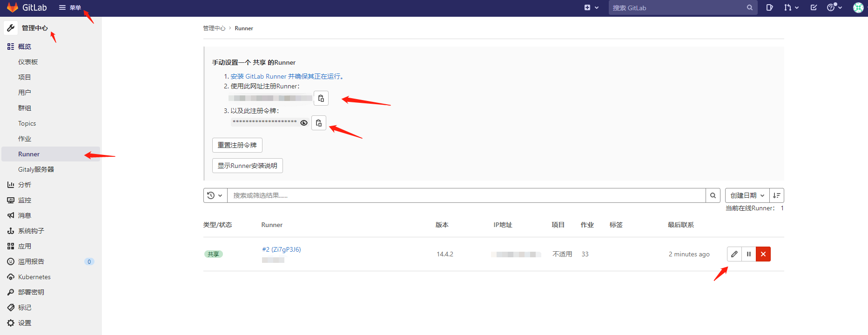The width and height of the screenshot is (868, 335).
Task: Open the user avatar menu
Action: point(858,7)
